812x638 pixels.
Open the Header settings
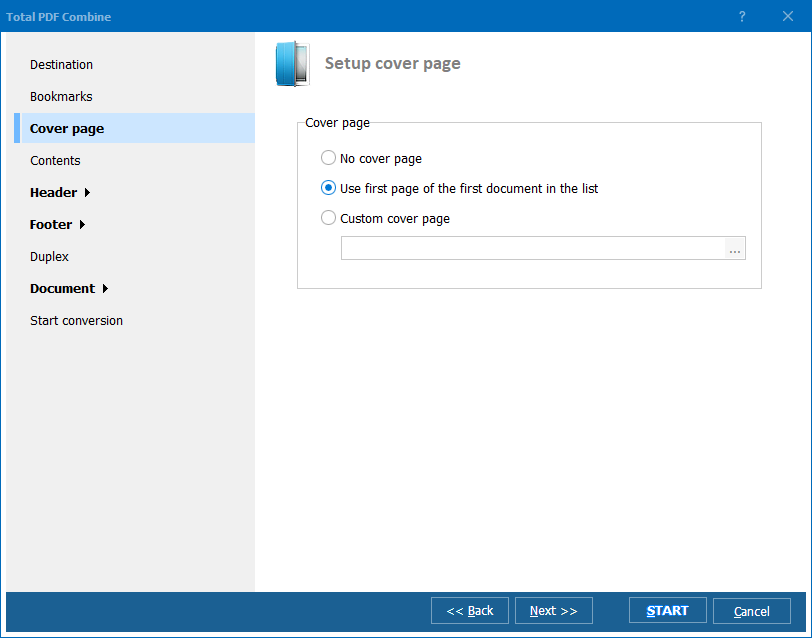53,193
